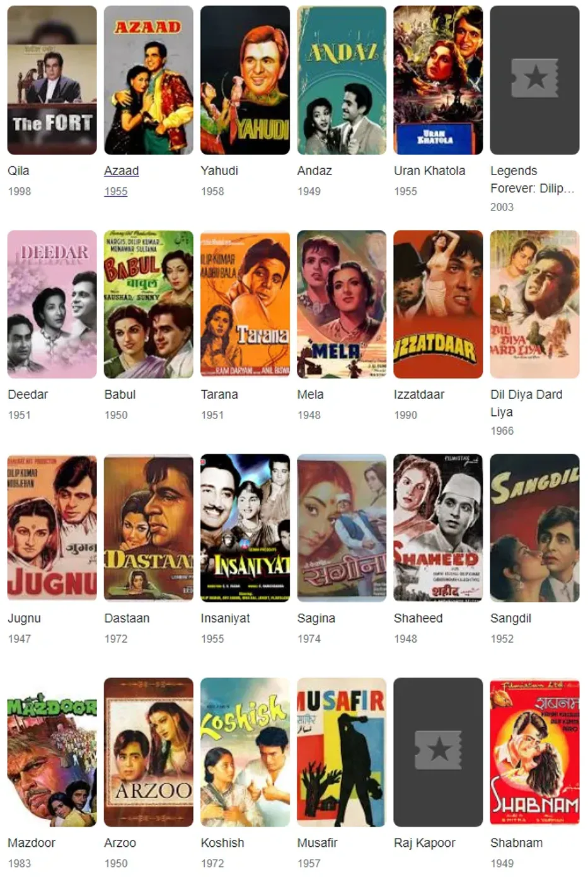Select the Babul poster thumbnail

(x=149, y=304)
